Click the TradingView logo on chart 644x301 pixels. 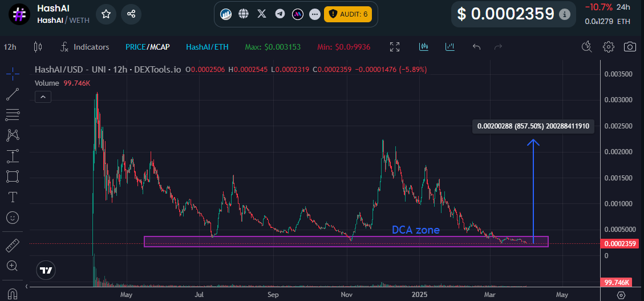[x=46, y=270]
